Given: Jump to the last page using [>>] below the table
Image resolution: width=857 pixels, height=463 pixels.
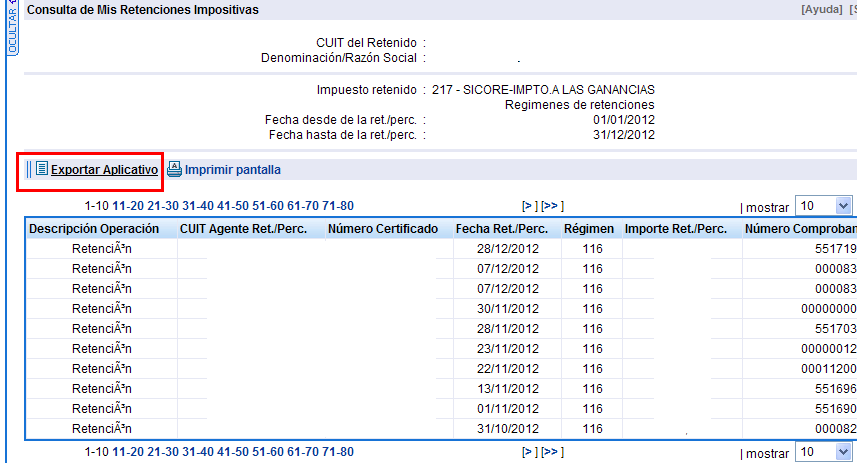Looking at the screenshot, I should (552, 453).
